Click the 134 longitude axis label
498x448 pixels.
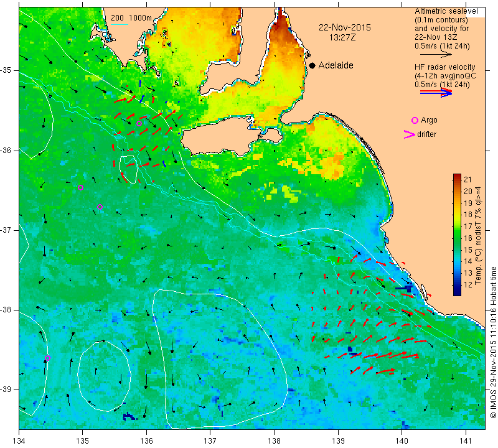pyautogui.click(x=19, y=441)
